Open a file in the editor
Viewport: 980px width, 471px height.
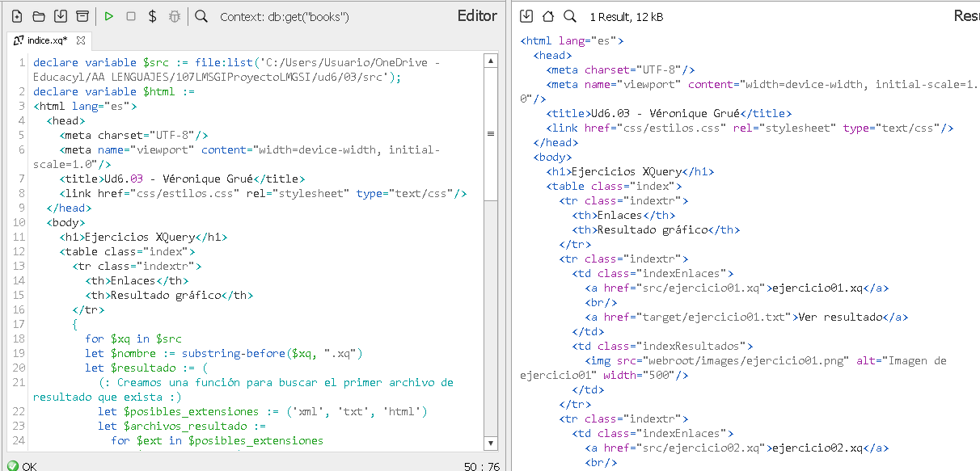[38, 16]
